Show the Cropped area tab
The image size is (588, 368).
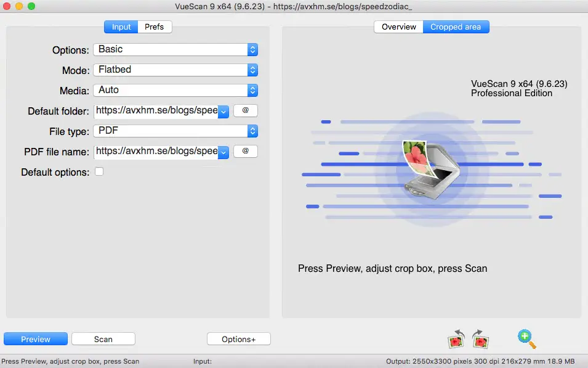[x=456, y=27]
